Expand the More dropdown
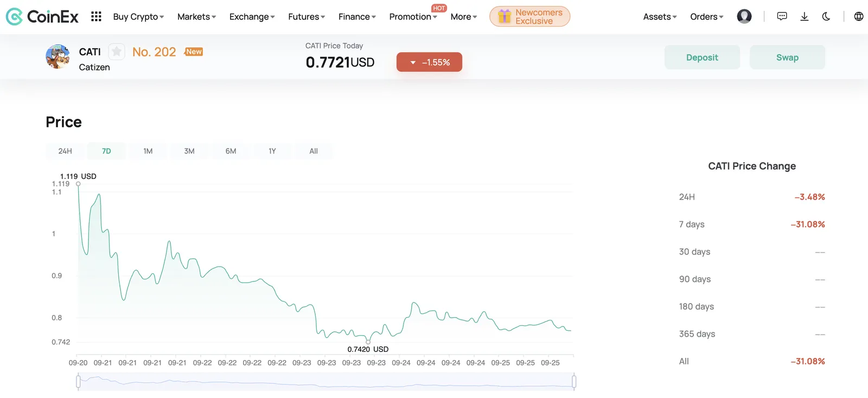Viewport: 868px width, 398px height. 464,17
